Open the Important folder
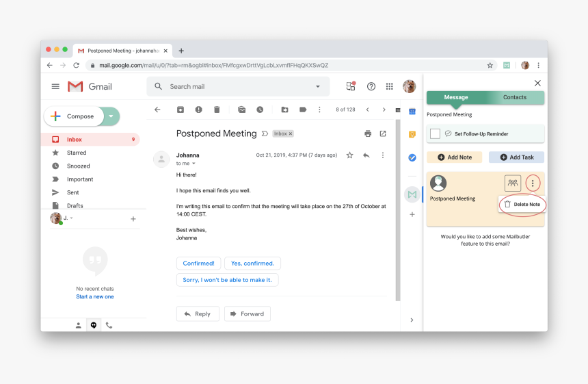This screenshot has height=384, width=588. pos(90,179)
